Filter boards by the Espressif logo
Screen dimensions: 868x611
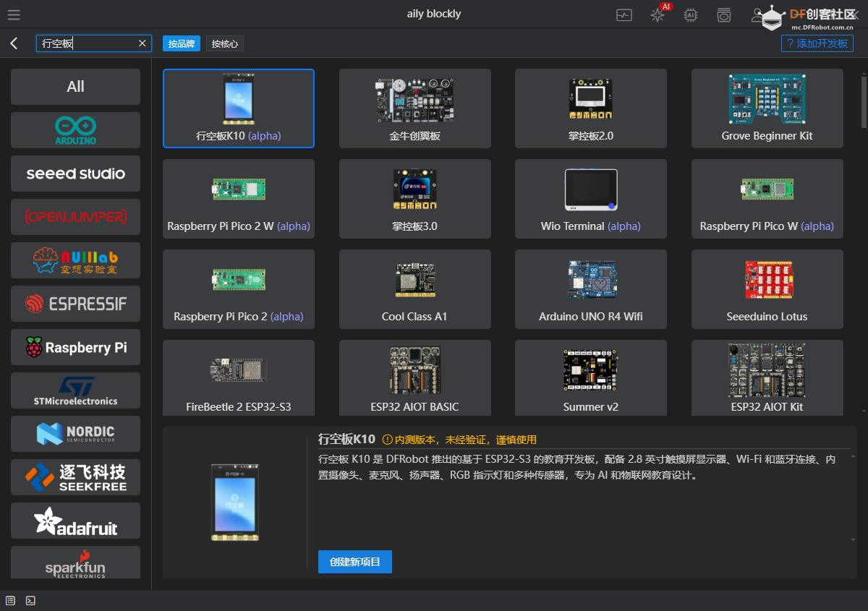pyautogui.click(x=75, y=304)
